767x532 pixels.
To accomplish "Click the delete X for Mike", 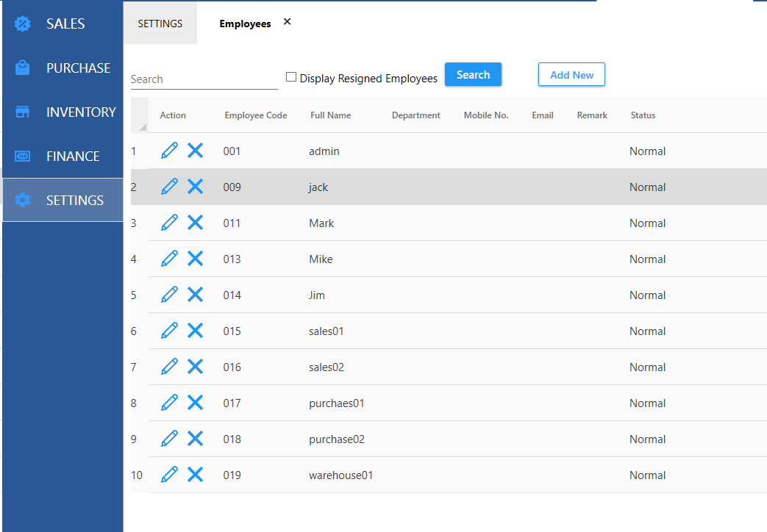I will tap(195, 259).
